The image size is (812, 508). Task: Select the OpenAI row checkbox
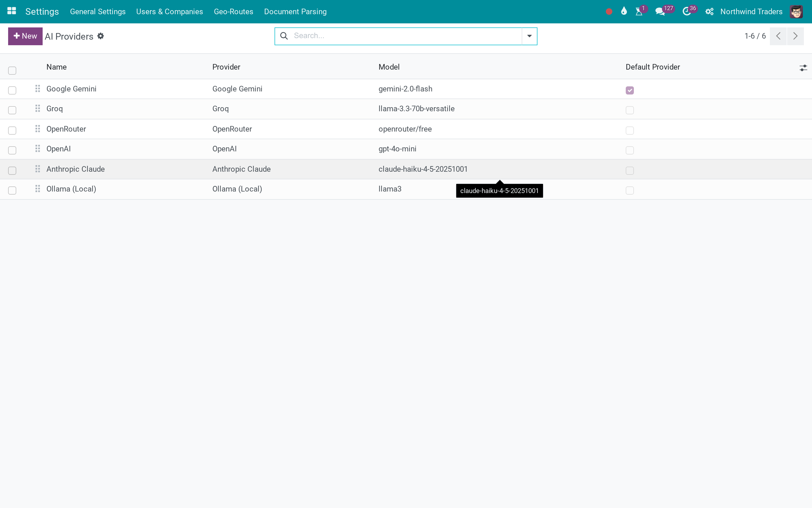pyautogui.click(x=12, y=150)
